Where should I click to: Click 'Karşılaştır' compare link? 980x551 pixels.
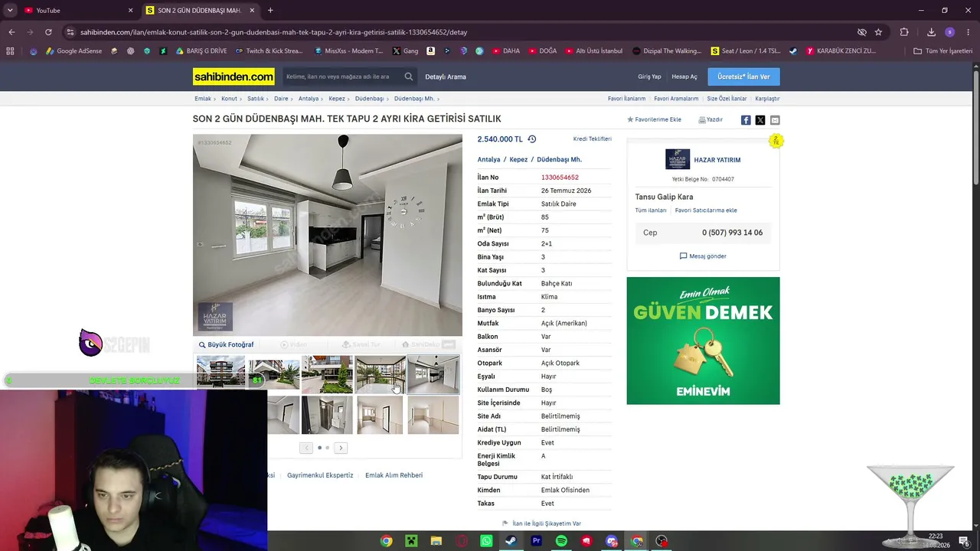(x=767, y=99)
